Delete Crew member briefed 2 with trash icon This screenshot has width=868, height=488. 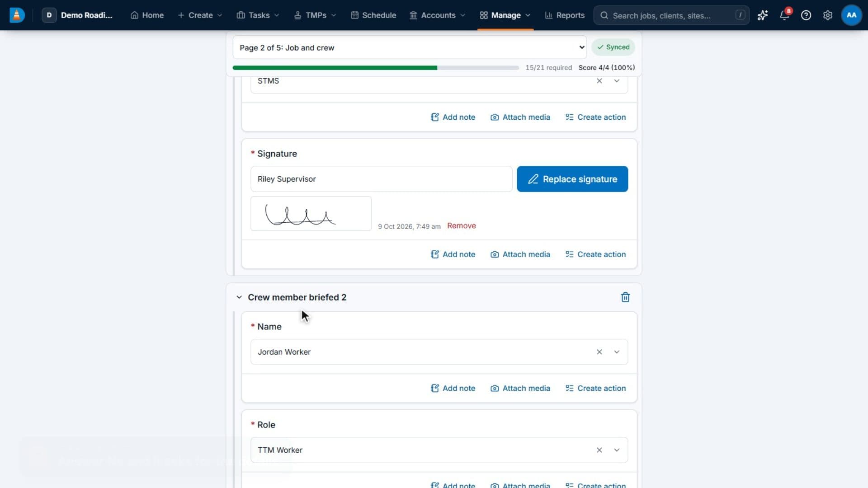[x=625, y=297]
